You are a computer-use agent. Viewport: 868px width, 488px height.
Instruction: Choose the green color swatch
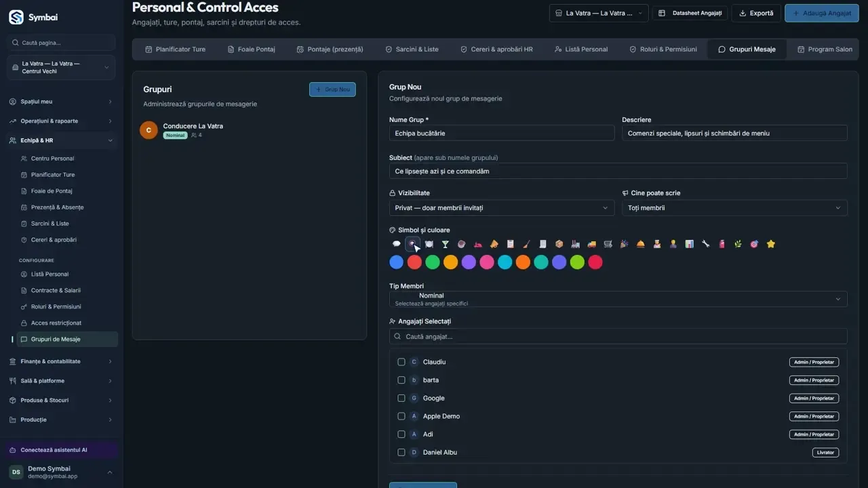433,262
